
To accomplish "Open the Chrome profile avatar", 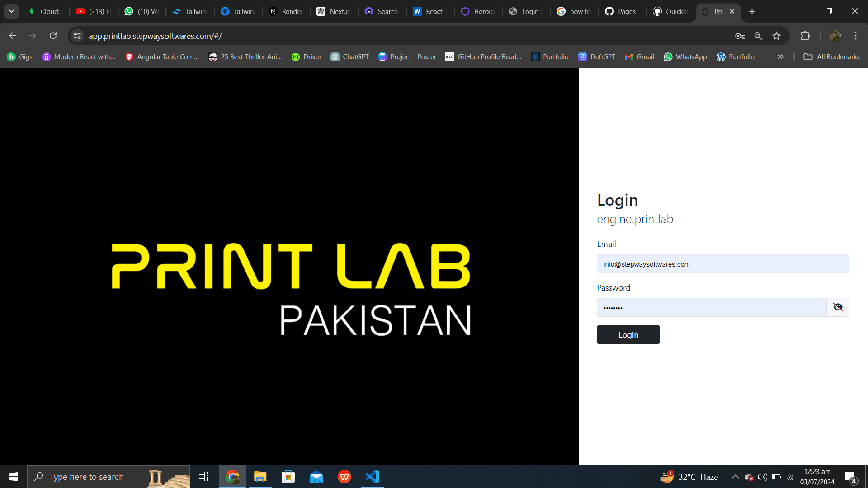I will click(x=835, y=36).
